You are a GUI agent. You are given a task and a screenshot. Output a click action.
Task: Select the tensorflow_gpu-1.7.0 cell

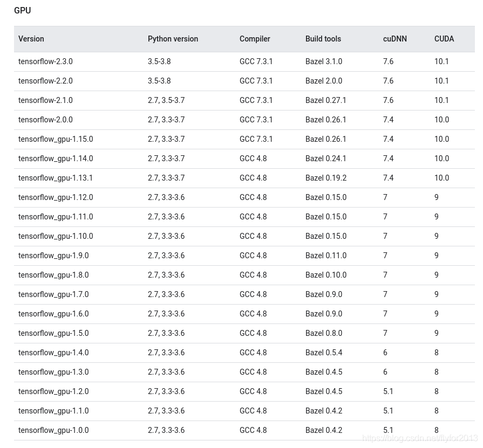53,294
